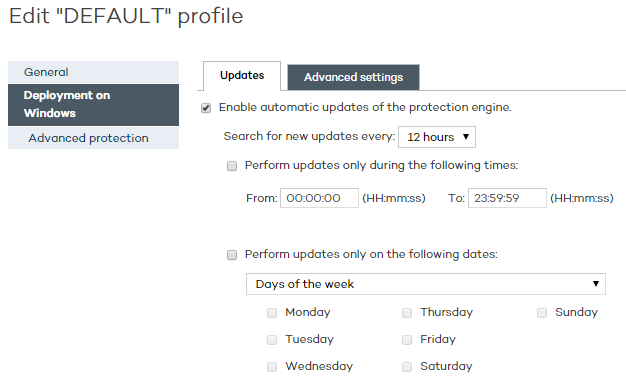Enable updates only on following dates
This screenshot has height=384, width=626.
click(232, 255)
